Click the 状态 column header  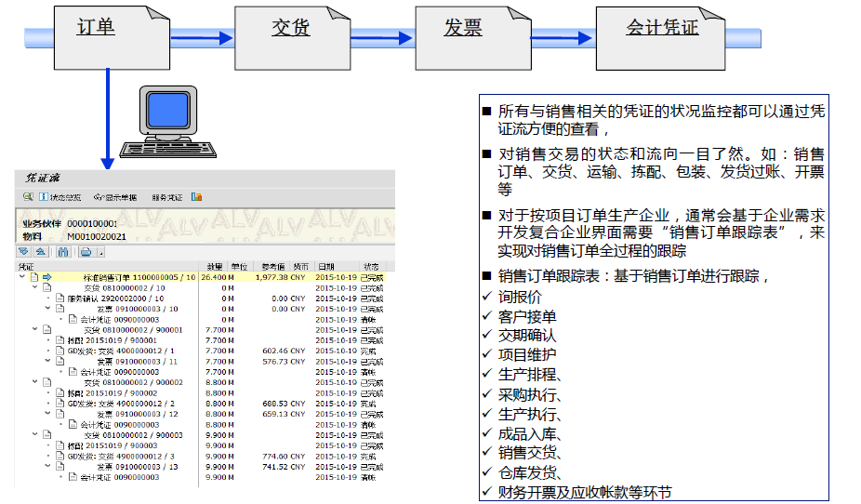click(371, 265)
